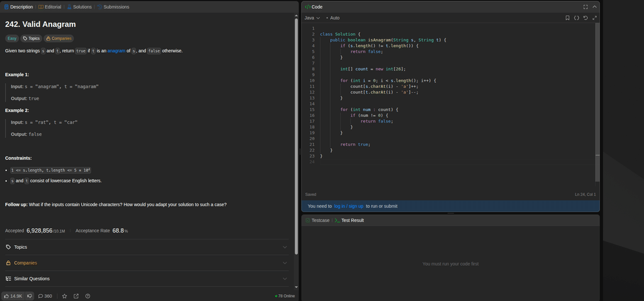
Task: Click the Similar Questions list icon
Action: (x=8, y=279)
